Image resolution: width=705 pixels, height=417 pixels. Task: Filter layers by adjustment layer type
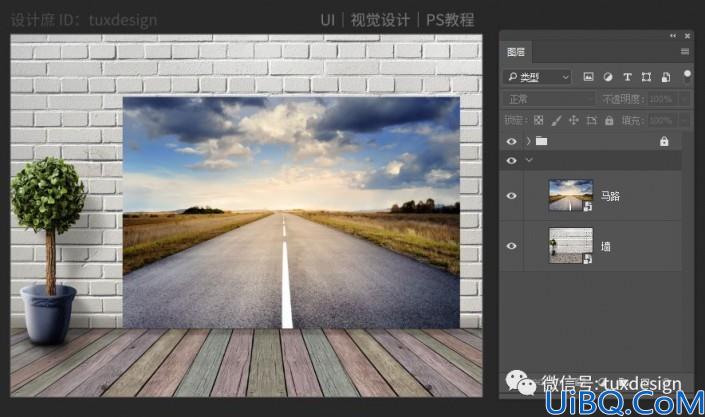[608, 77]
